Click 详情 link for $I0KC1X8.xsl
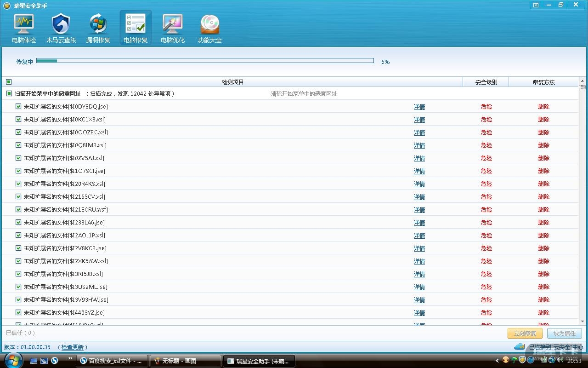This screenshot has height=368, width=588. [x=419, y=120]
